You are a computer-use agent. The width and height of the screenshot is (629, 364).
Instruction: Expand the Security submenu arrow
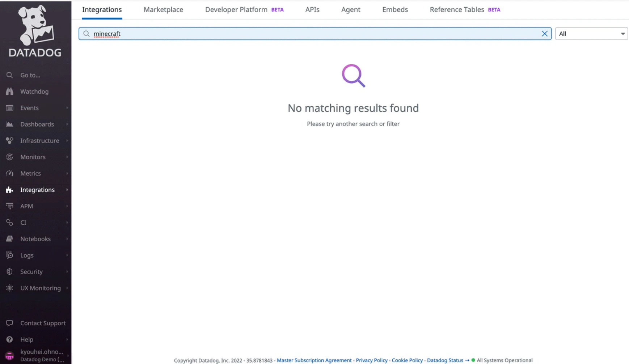coord(67,272)
